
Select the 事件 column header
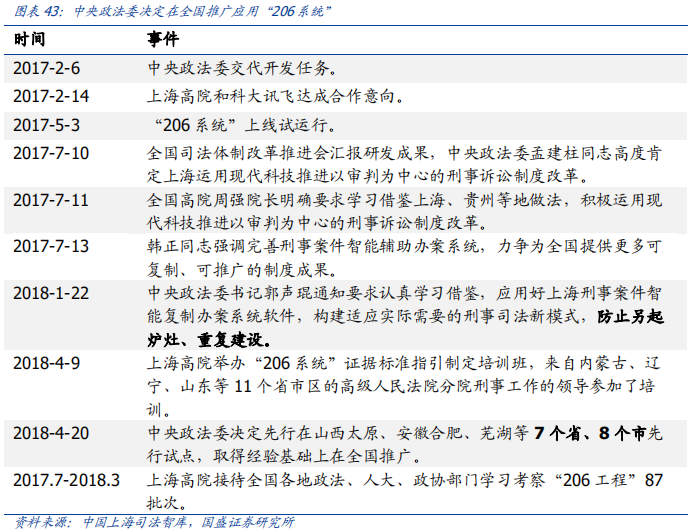[x=163, y=39]
